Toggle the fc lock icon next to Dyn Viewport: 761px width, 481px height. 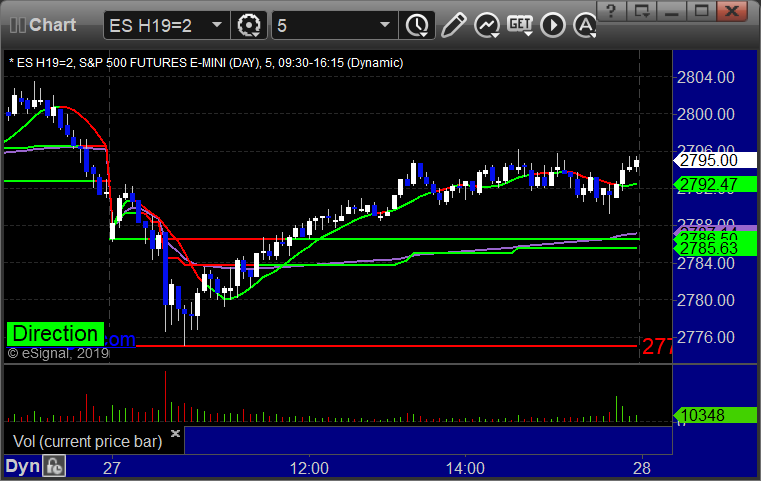point(54,466)
